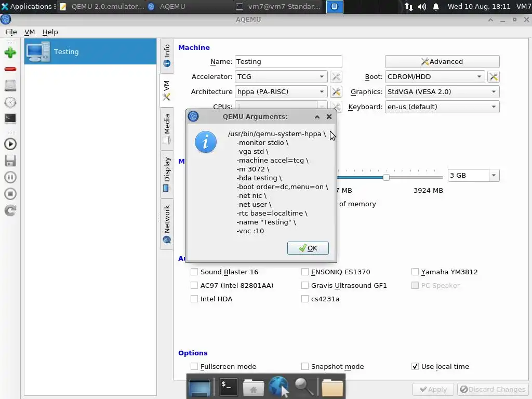Open the folder icon at dock end
The image size is (532, 399).
(x=332, y=388)
